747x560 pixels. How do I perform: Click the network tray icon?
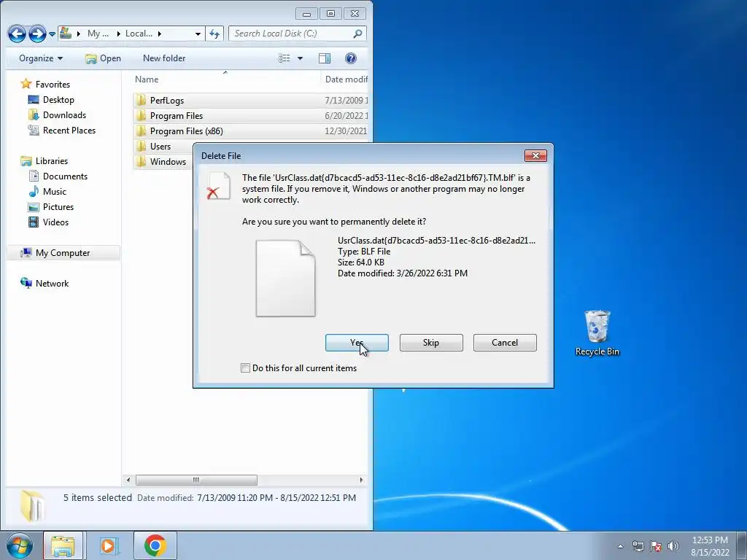tap(638, 546)
